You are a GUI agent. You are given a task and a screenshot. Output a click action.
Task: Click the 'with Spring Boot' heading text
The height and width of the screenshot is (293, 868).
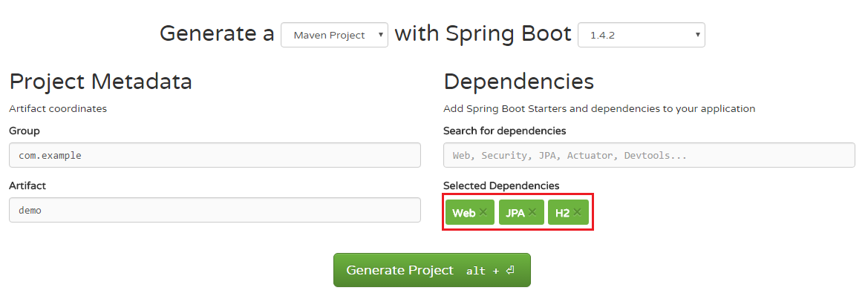click(483, 33)
